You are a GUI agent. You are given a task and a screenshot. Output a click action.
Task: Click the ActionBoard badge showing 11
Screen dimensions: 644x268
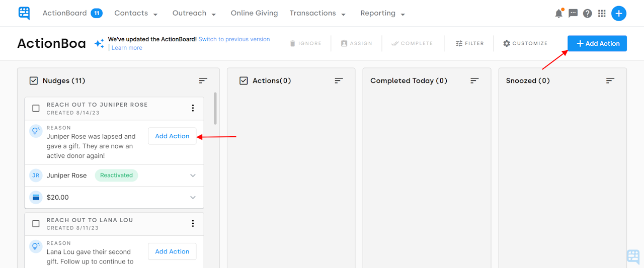pyautogui.click(x=97, y=13)
